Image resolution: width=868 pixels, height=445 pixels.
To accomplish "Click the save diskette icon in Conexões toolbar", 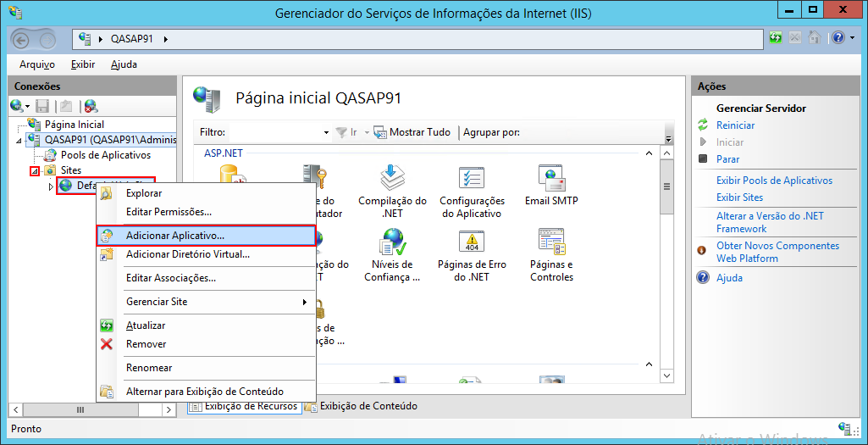I will tap(42, 106).
